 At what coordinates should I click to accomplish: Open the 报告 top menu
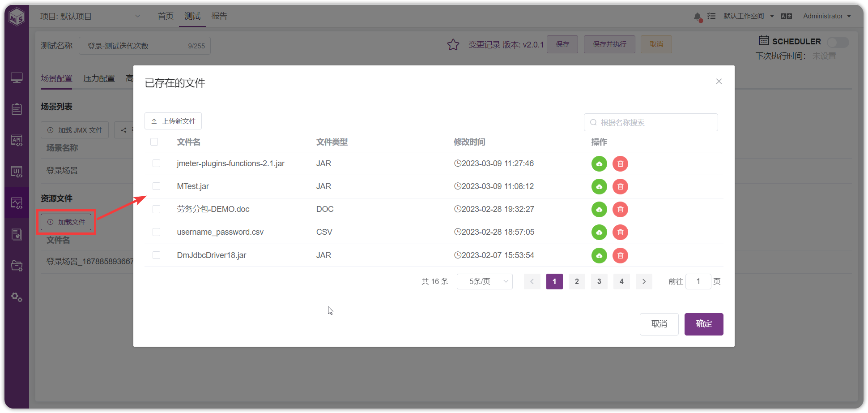click(x=219, y=16)
